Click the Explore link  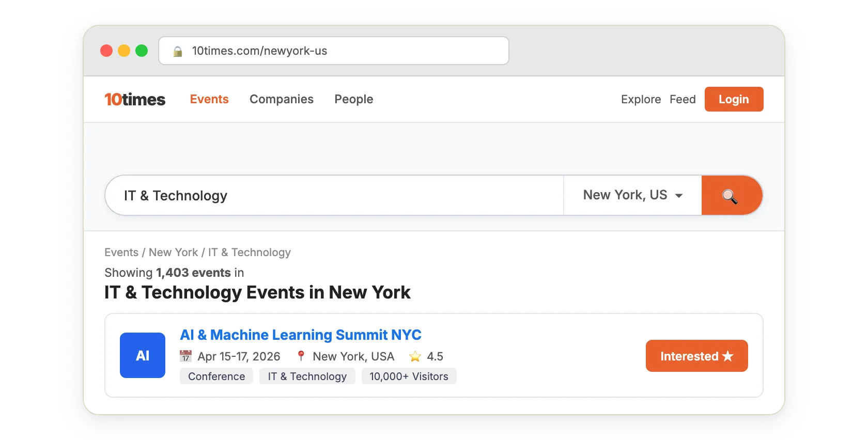tap(641, 99)
